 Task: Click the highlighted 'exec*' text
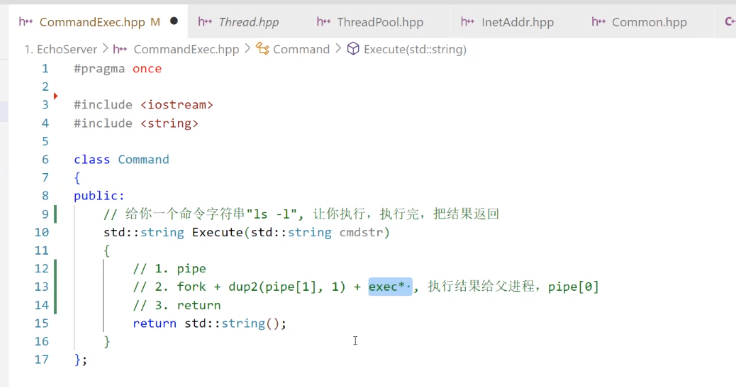[x=390, y=286]
